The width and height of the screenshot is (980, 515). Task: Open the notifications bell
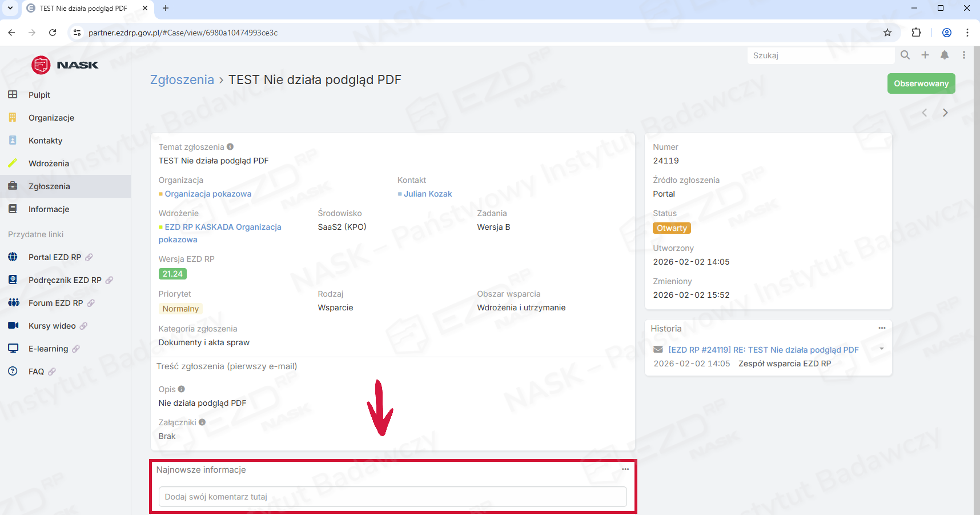click(945, 55)
